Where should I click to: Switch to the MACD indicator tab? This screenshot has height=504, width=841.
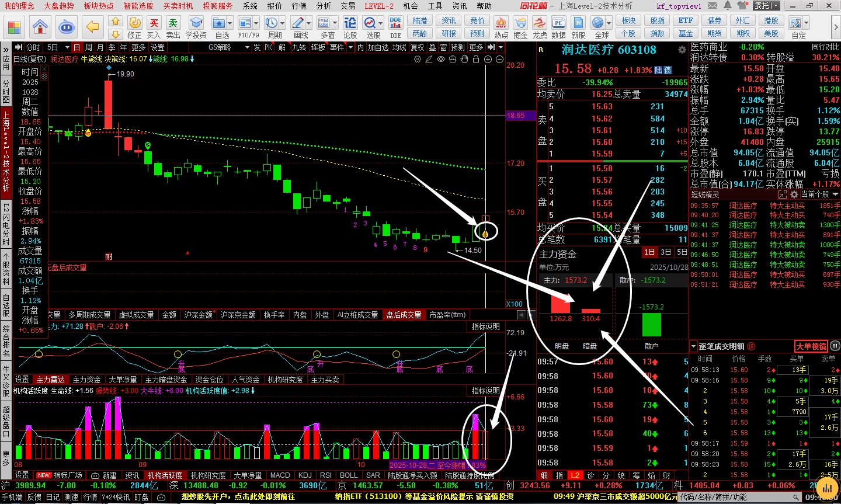[x=280, y=475]
